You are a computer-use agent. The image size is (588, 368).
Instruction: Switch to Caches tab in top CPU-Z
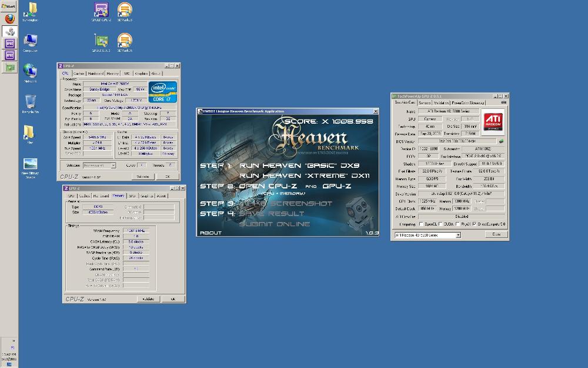[x=79, y=74]
